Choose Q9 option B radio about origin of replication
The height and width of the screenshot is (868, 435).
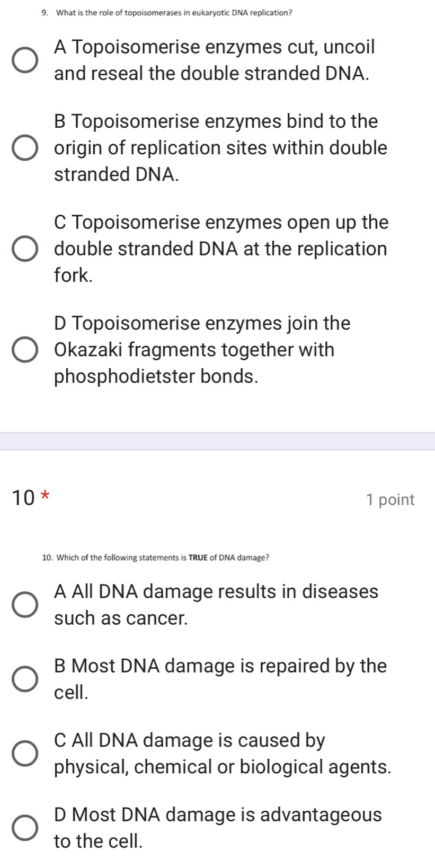coord(25,148)
